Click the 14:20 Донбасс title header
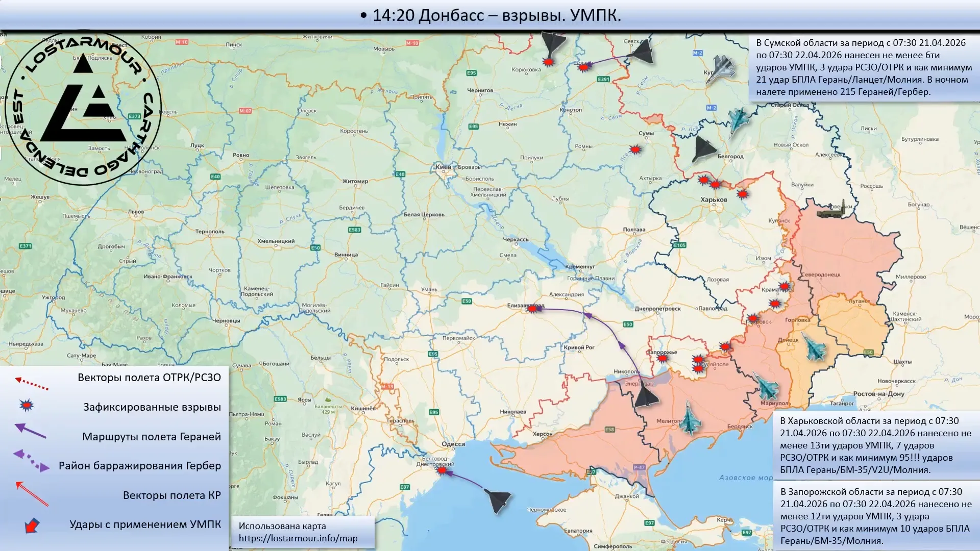 [491, 15]
